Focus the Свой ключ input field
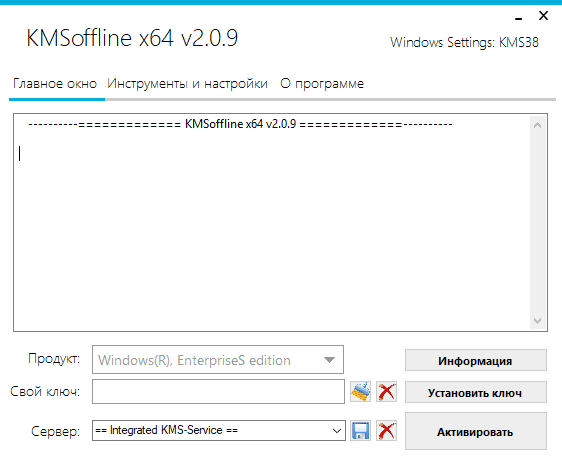 [218, 392]
